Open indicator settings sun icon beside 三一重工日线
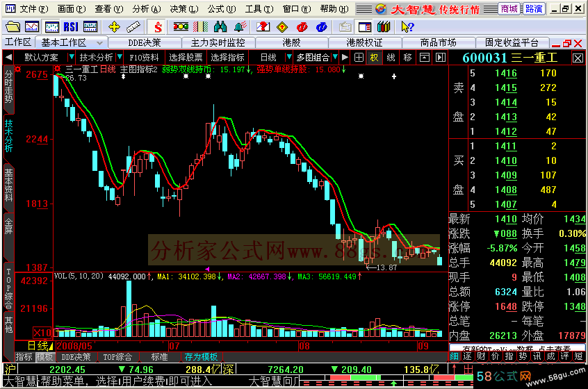This screenshot has height=389, width=588. pos(58,69)
